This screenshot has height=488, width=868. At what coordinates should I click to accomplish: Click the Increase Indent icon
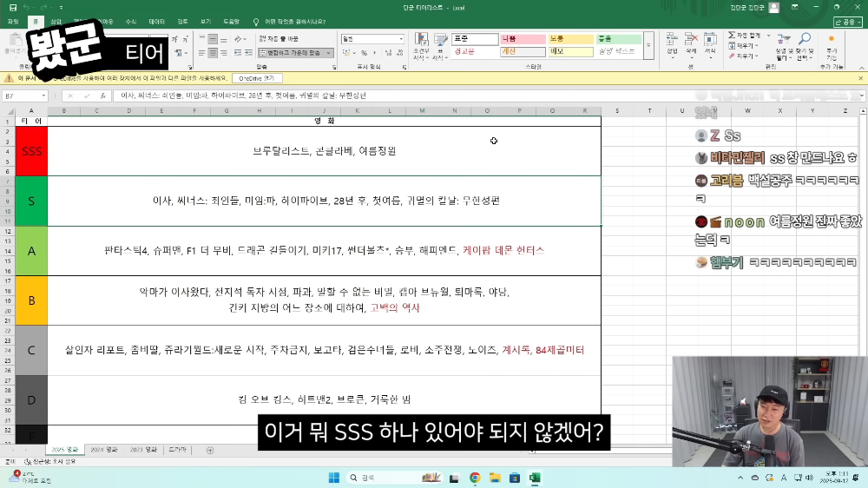tap(248, 53)
